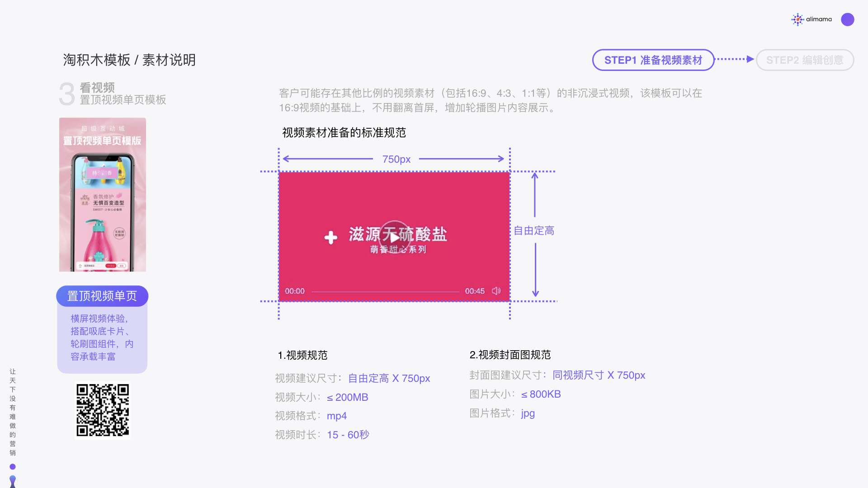The width and height of the screenshot is (868, 488).
Task: Switch to the STEP2 编辑创意 tab
Action: (x=805, y=60)
